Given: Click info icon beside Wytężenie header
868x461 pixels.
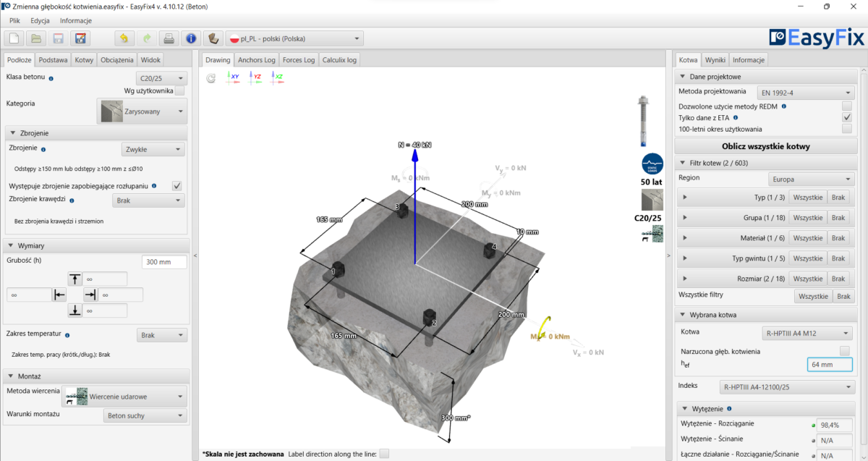Looking at the screenshot, I should point(728,409).
